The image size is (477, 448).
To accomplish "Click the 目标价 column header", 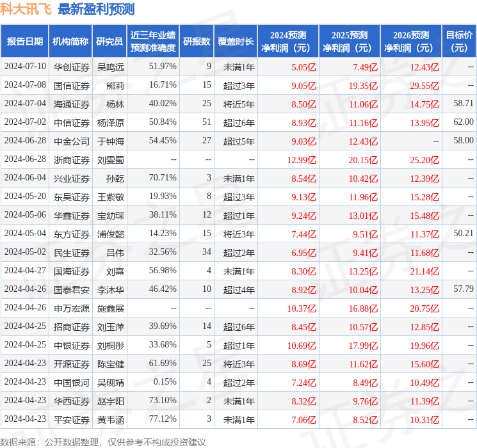I will 459,42.
